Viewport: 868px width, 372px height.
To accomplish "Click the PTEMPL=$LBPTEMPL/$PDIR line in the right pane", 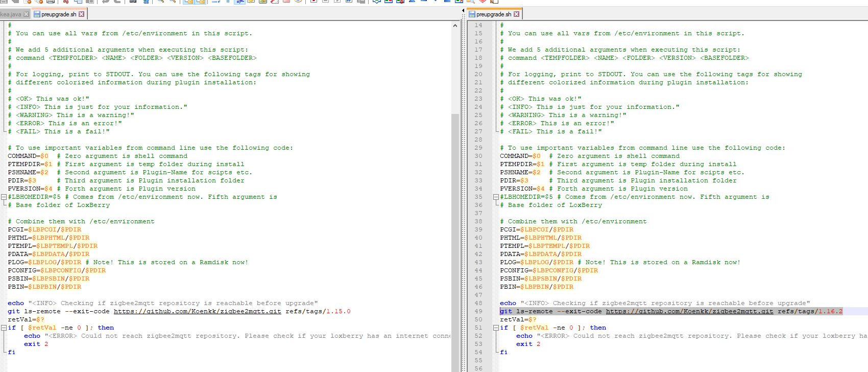I will pyautogui.click(x=545, y=246).
